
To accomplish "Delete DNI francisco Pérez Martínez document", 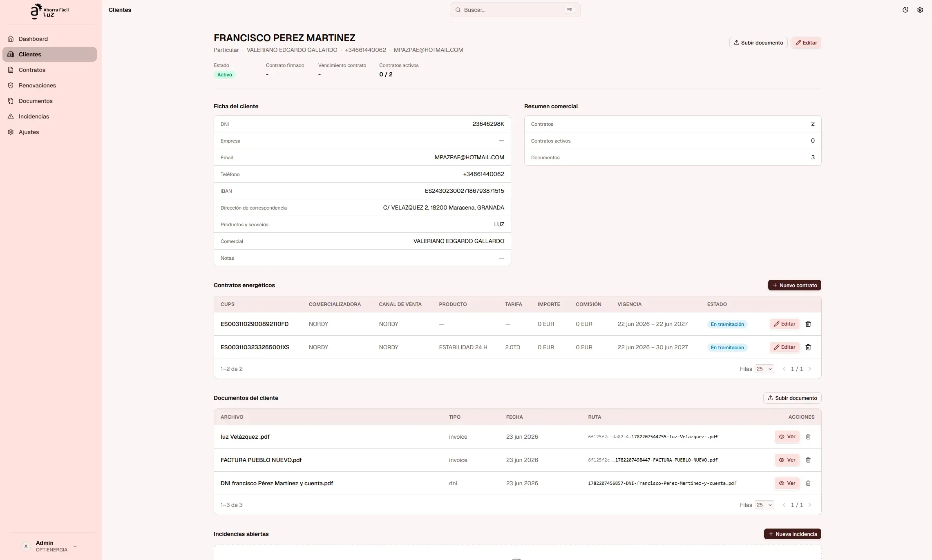I will (808, 483).
